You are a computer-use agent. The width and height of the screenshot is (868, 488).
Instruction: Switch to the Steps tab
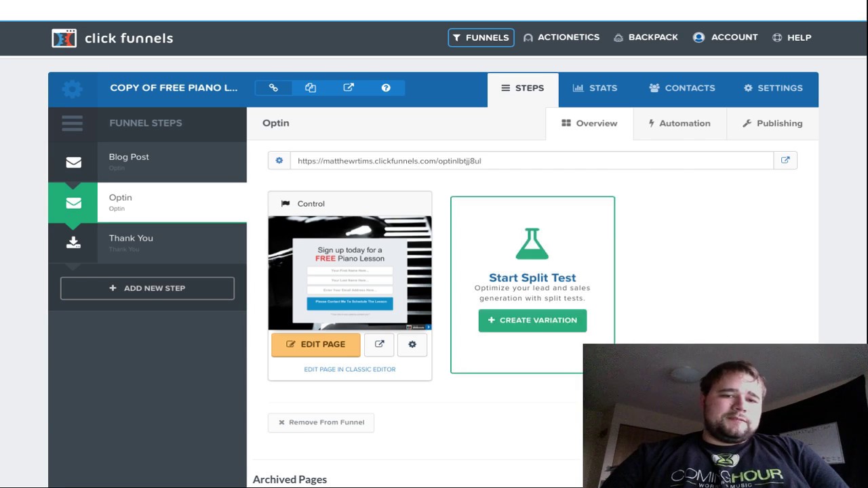(x=523, y=89)
